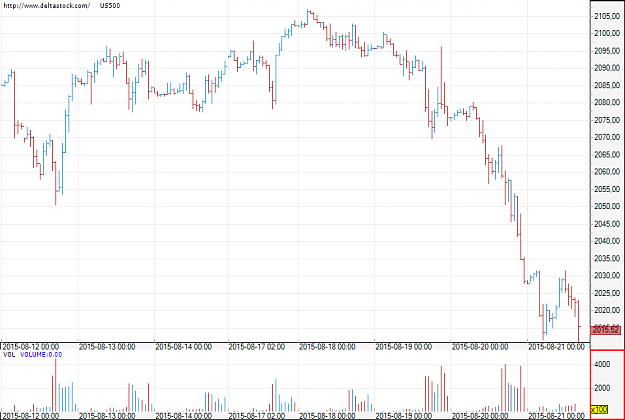Screen dimensions: 625x420
Task: Click the blue VOLUME:0.00 readout
Action: (41, 354)
